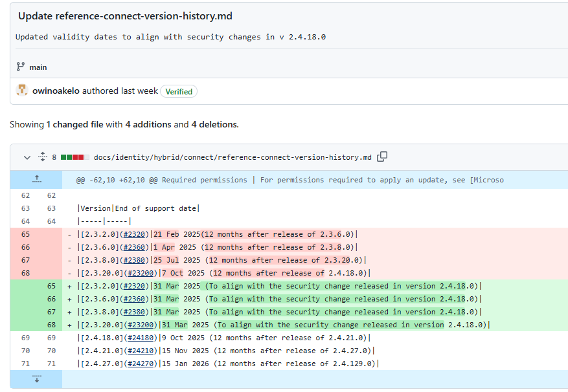Click the diffstat colored blocks indicator

coord(75,157)
